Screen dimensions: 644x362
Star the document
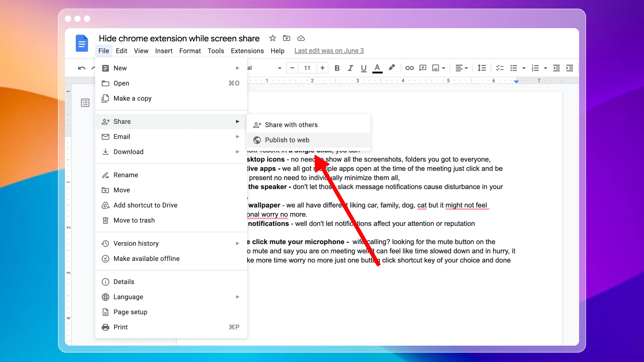pos(272,38)
